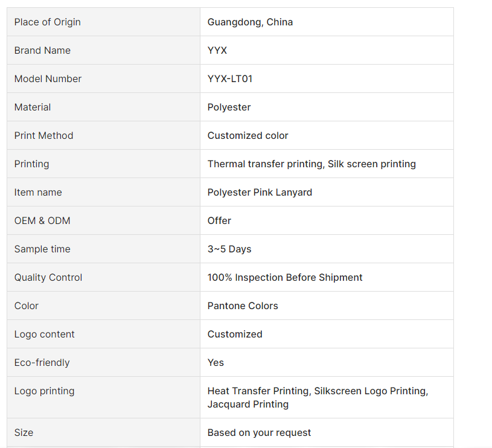Click the YYX brand value
Image resolution: width=492 pixels, height=448 pixels.
tap(217, 51)
